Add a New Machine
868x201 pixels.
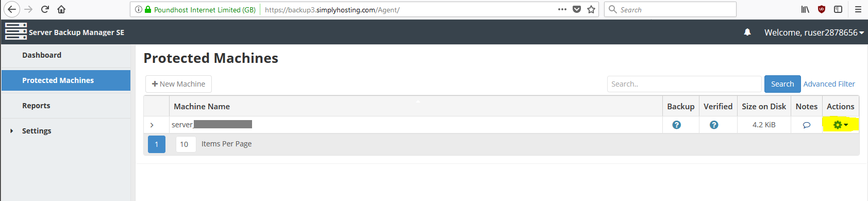tap(178, 84)
